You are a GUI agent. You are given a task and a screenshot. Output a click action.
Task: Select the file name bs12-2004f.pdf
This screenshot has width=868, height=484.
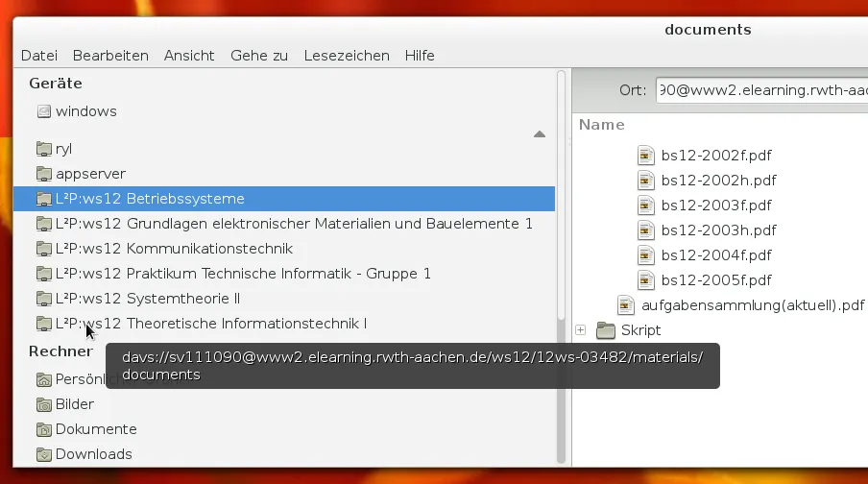coord(716,255)
